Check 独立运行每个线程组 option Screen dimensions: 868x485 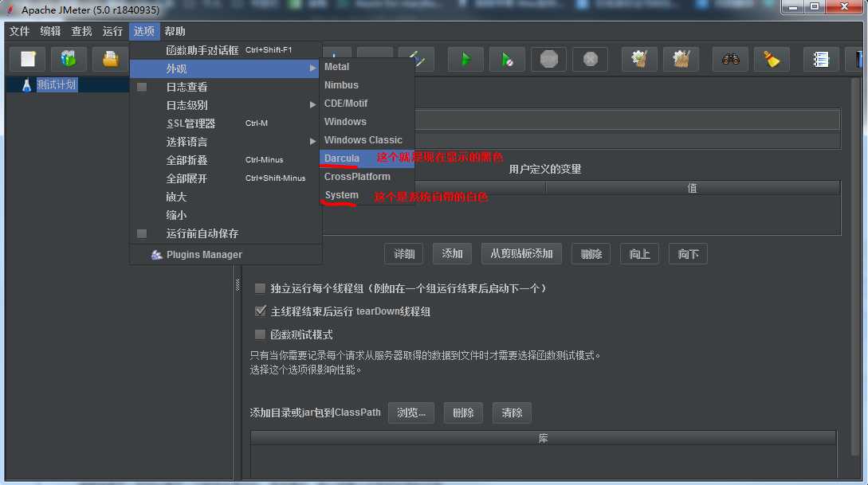[260, 288]
